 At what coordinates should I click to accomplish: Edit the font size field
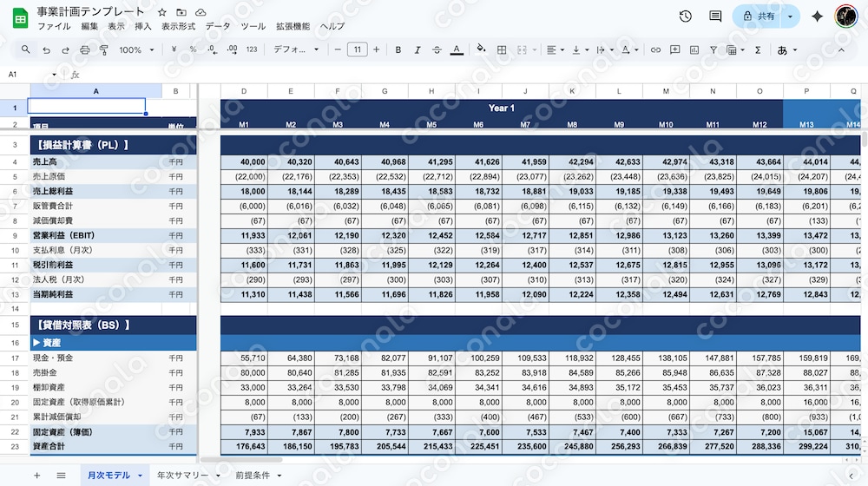coord(357,49)
